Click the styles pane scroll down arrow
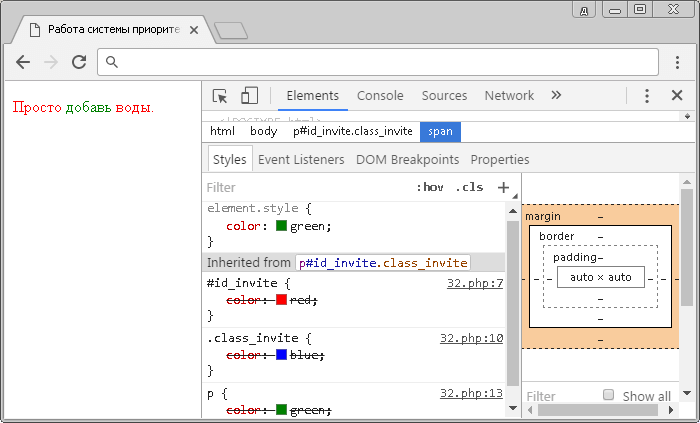The height and width of the screenshot is (423, 700). click(513, 408)
